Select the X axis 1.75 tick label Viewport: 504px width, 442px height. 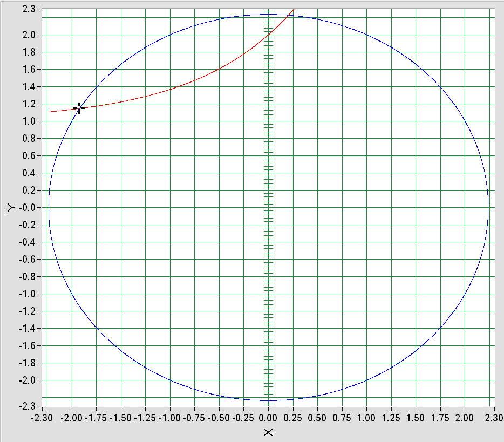coord(440,418)
